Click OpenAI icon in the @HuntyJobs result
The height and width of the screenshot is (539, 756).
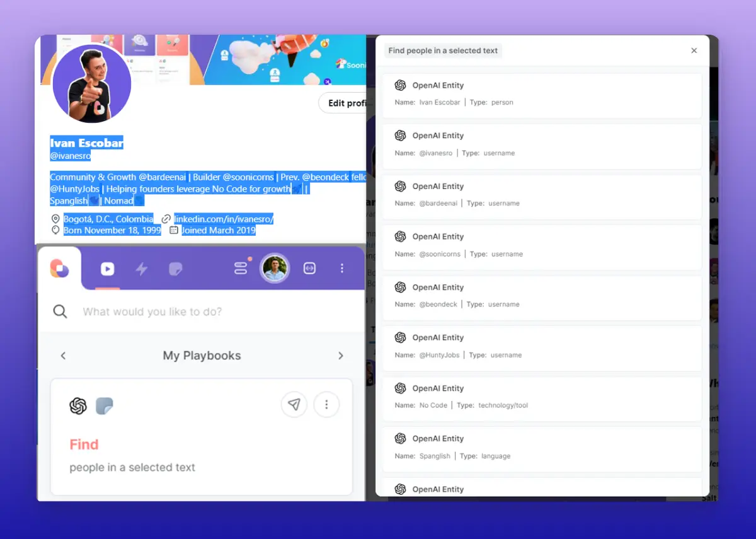[400, 337]
